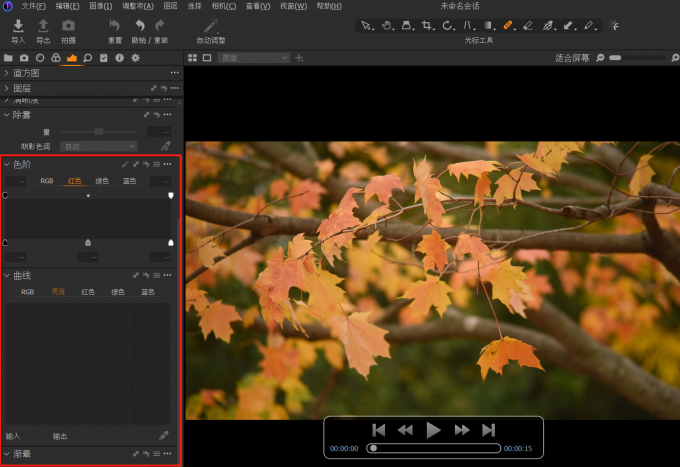Select the 蓝色 channel in 曲线
Viewport: 680px width, 467px height.
[x=148, y=292]
